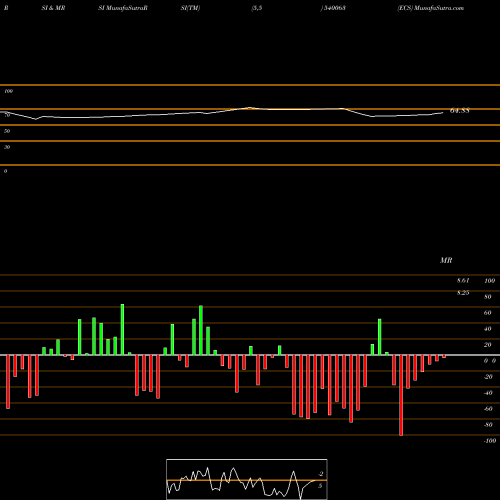
Task: Click the '540063' code in the header
Action: pos(334,8)
